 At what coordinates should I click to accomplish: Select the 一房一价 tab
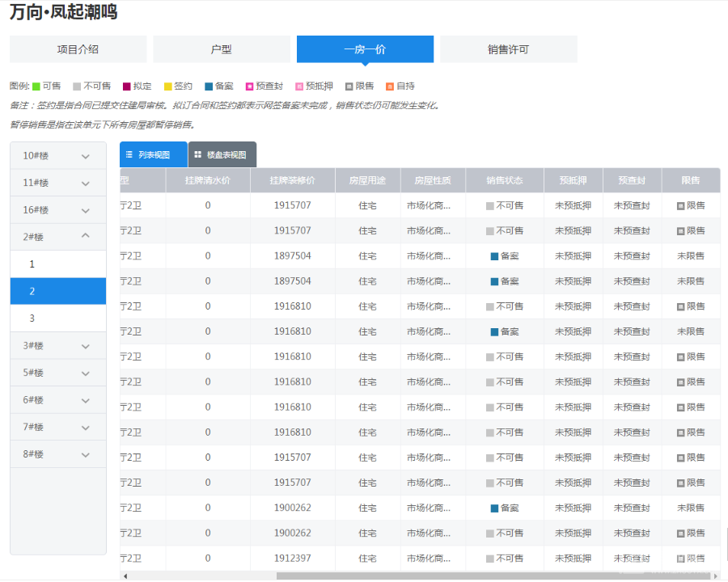pyautogui.click(x=365, y=49)
